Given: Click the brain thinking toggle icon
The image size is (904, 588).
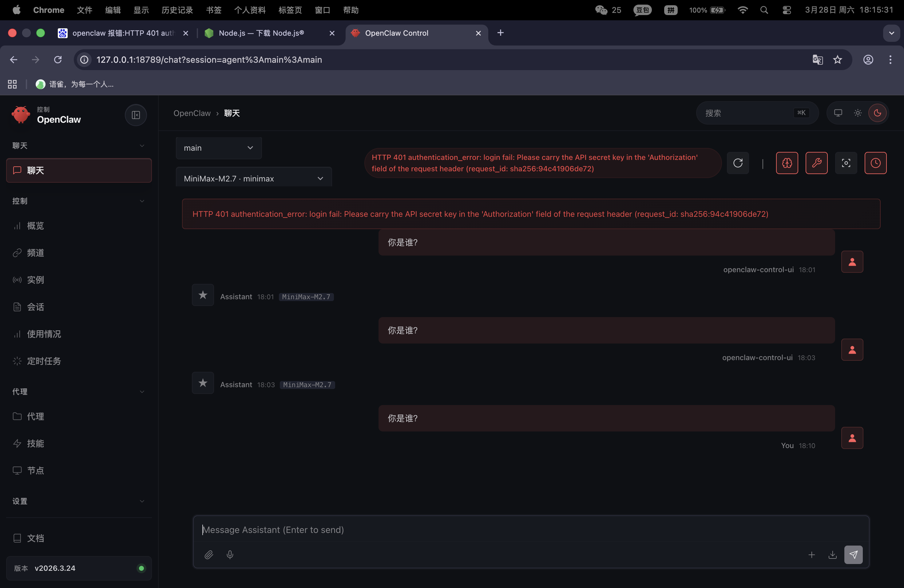Looking at the screenshot, I should [x=787, y=163].
